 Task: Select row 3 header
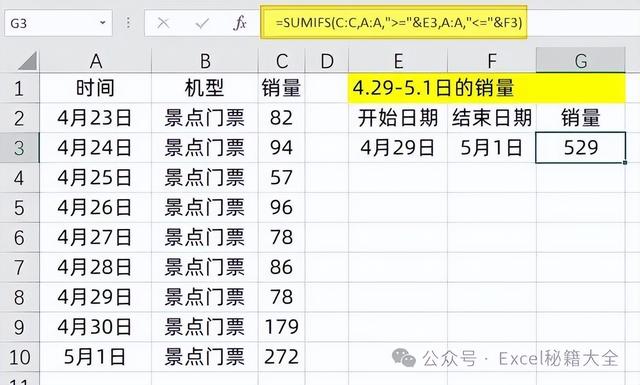coord(20,148)
